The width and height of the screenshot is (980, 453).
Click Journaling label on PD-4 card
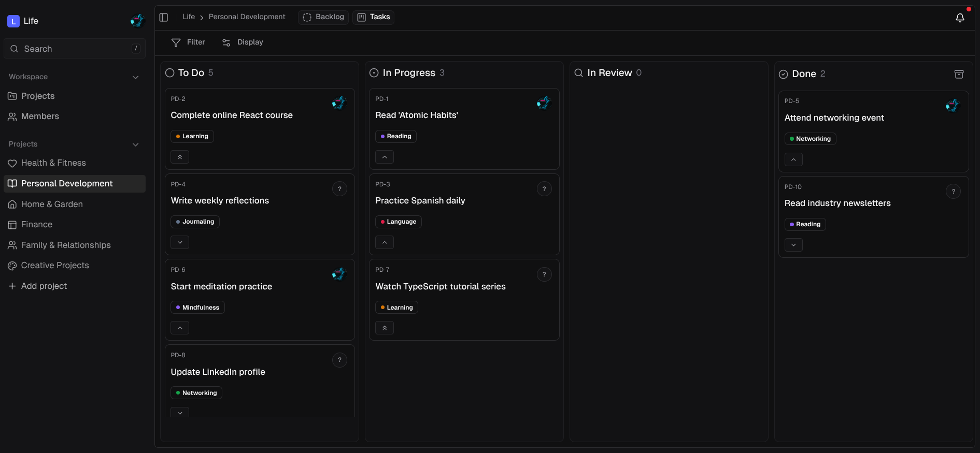195,222
